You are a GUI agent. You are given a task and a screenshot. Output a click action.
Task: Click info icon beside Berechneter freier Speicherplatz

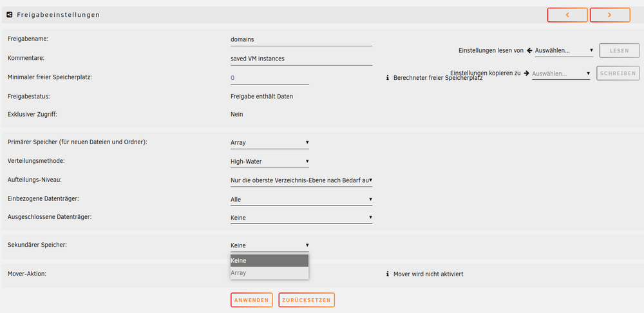coord(387,78)
